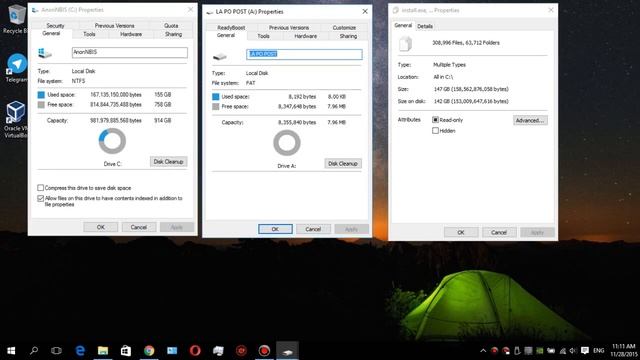The image size is (640, 360).
Task: Launch Telegram from the desktop
Action: pos(16,68)
